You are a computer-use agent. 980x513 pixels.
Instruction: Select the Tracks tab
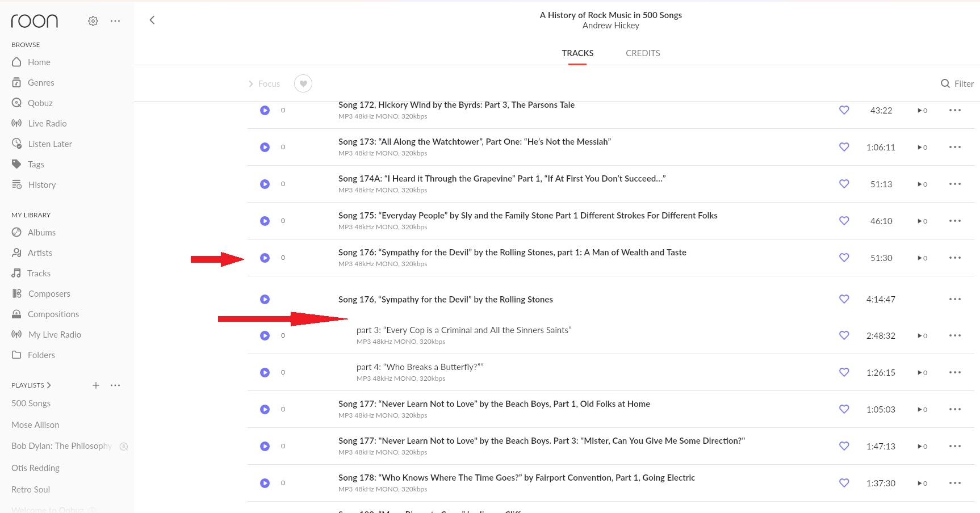click(x=577, y=53)
